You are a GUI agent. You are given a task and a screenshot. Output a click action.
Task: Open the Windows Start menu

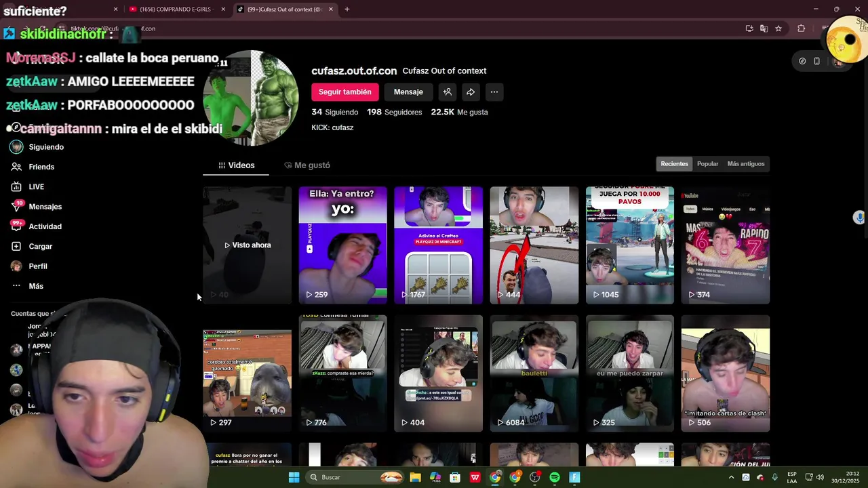click(x=294, y=477)
